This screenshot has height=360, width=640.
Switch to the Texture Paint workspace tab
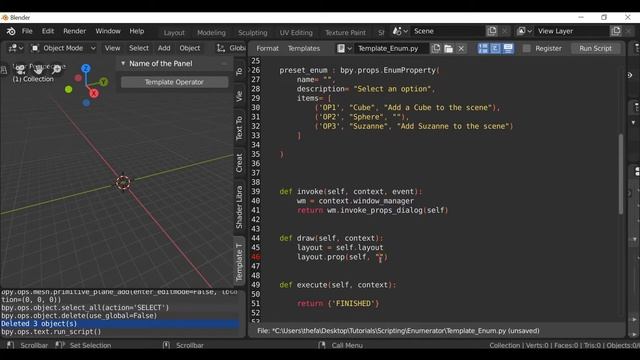(345, 33)
